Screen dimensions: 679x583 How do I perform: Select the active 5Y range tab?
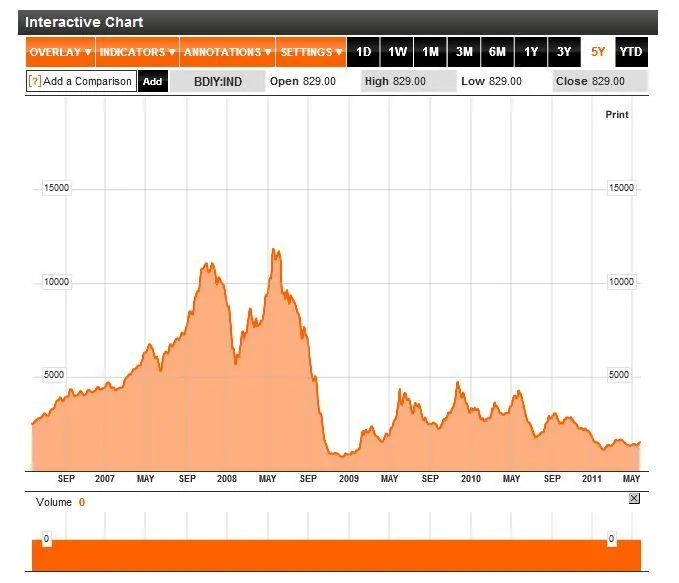coord(598,52)
